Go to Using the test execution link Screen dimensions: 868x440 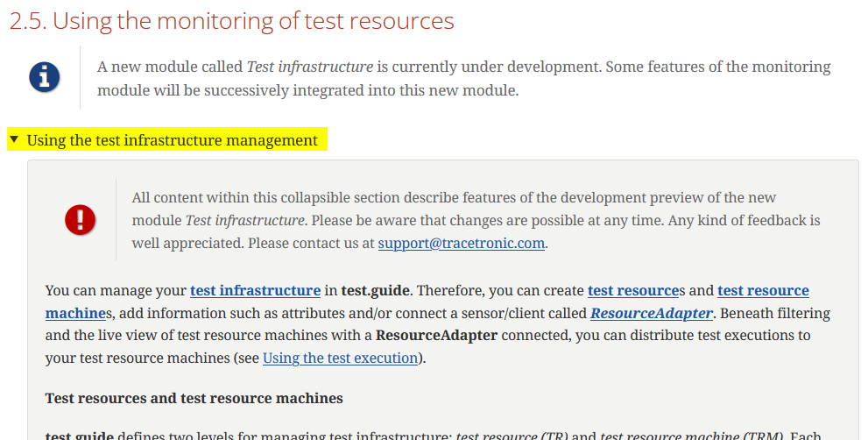coord(340,358)
